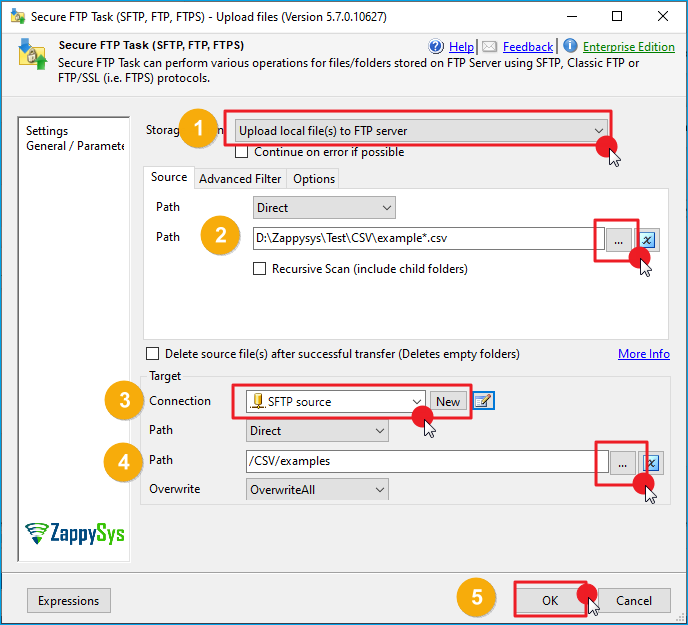Switch to the Advanced Filter tab

click(240, 178)
